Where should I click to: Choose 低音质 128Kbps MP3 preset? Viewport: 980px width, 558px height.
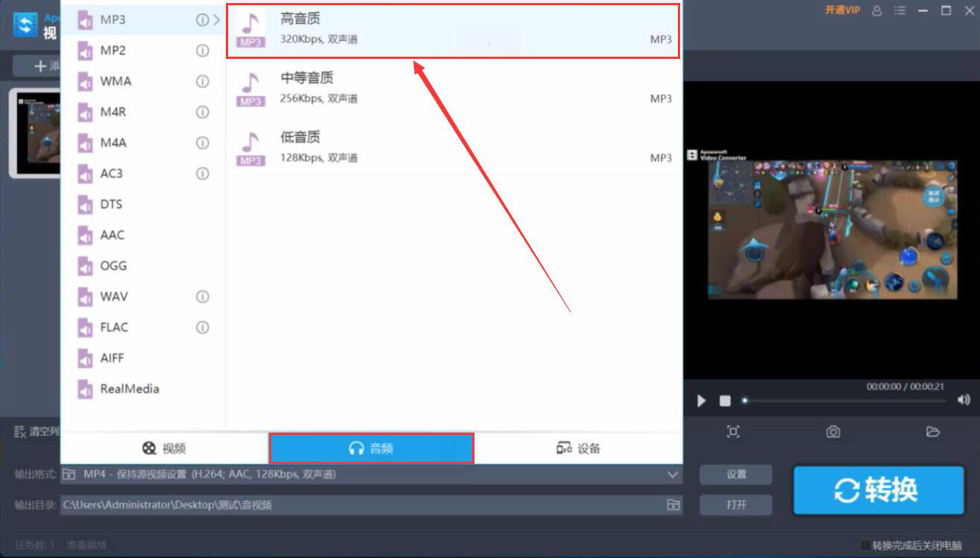(453, 147)
